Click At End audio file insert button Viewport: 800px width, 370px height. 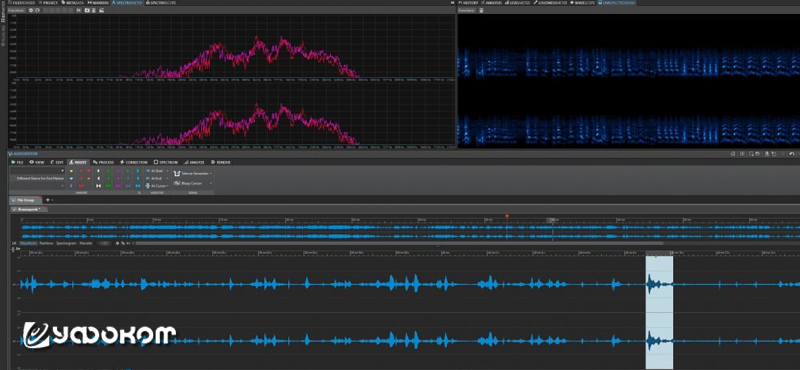pos(154,179)
